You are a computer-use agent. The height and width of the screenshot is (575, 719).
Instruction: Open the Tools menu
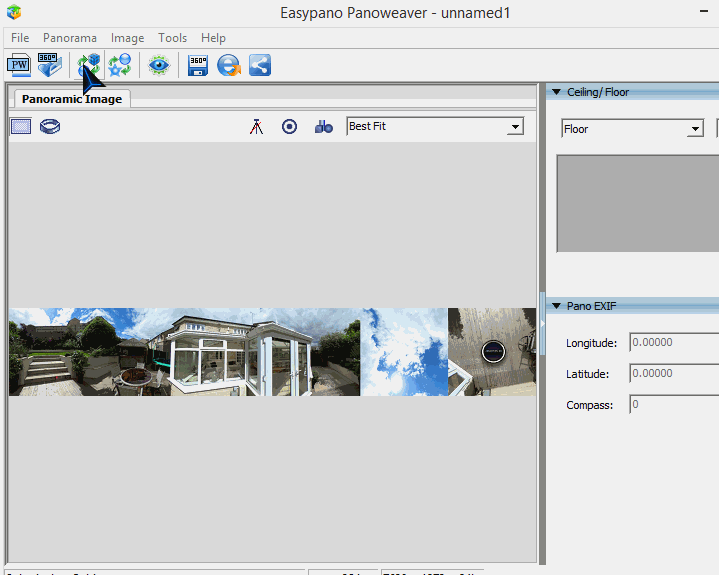173,38
